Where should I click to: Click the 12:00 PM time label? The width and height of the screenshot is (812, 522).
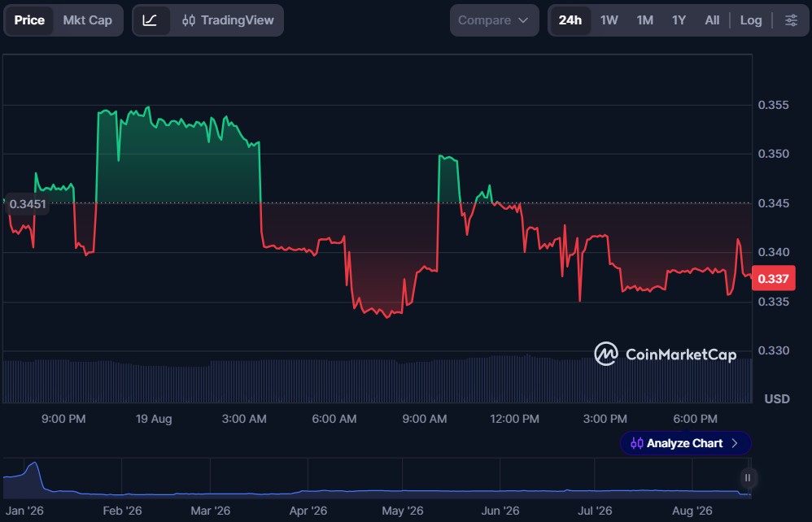click(514, 419)
